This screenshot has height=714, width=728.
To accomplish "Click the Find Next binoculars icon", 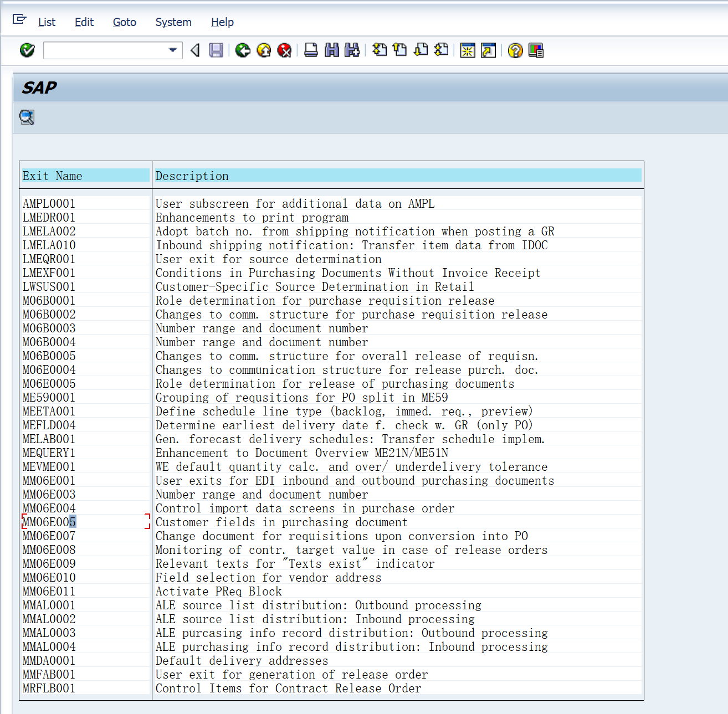I will (352, 50).
